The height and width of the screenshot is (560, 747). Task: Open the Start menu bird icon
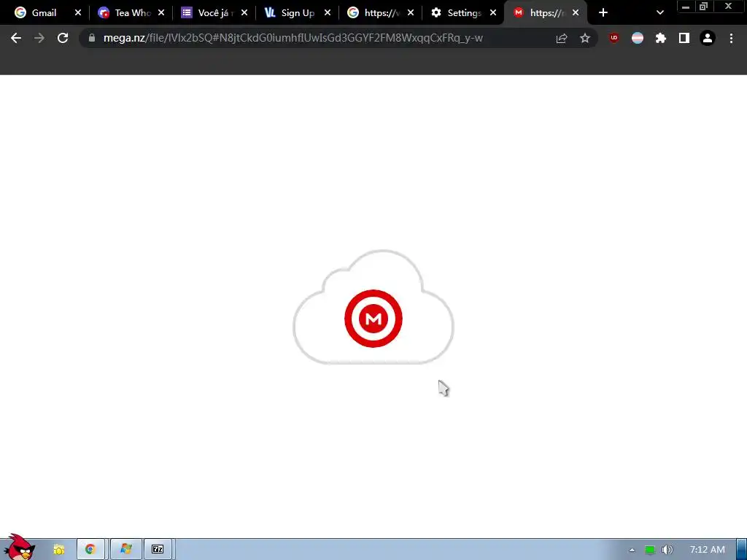pos(19,548)
